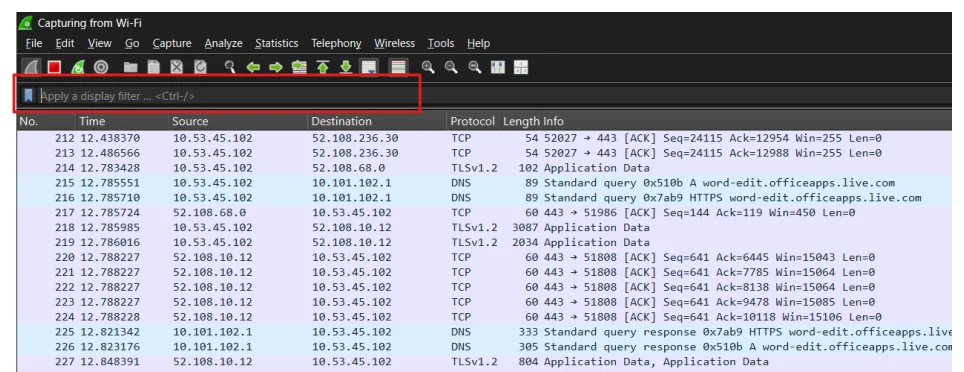Open the Go menu
Screen dimensions: 964x372
click(132, 43)
